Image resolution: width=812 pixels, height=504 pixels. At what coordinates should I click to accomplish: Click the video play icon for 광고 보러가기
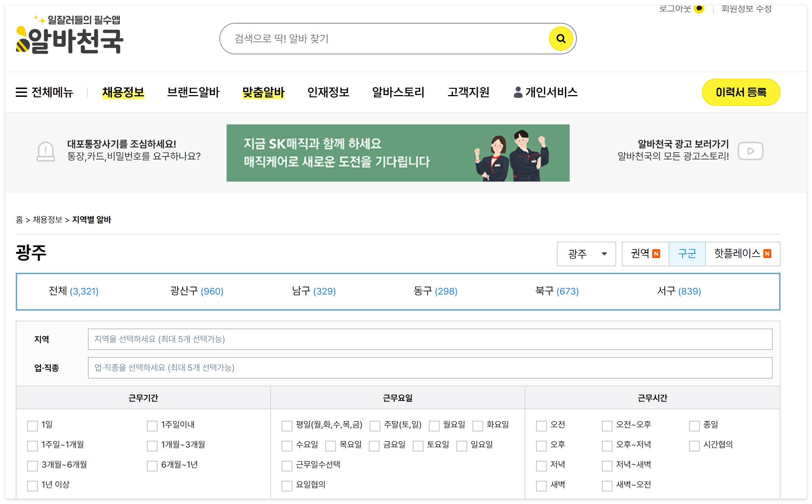[750, 151]
